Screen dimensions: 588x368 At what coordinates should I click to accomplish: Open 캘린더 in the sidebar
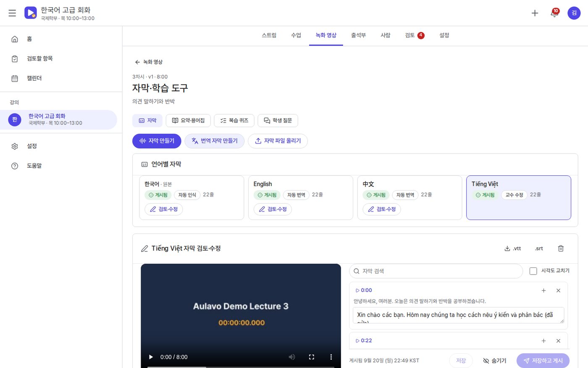click(x=58, y=78)
